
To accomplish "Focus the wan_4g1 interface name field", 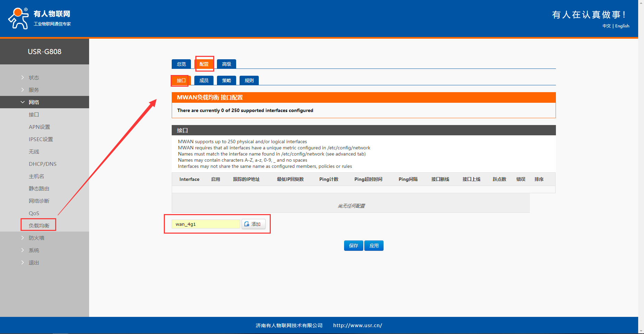I will pyautogui.click(x=206, y=224).
